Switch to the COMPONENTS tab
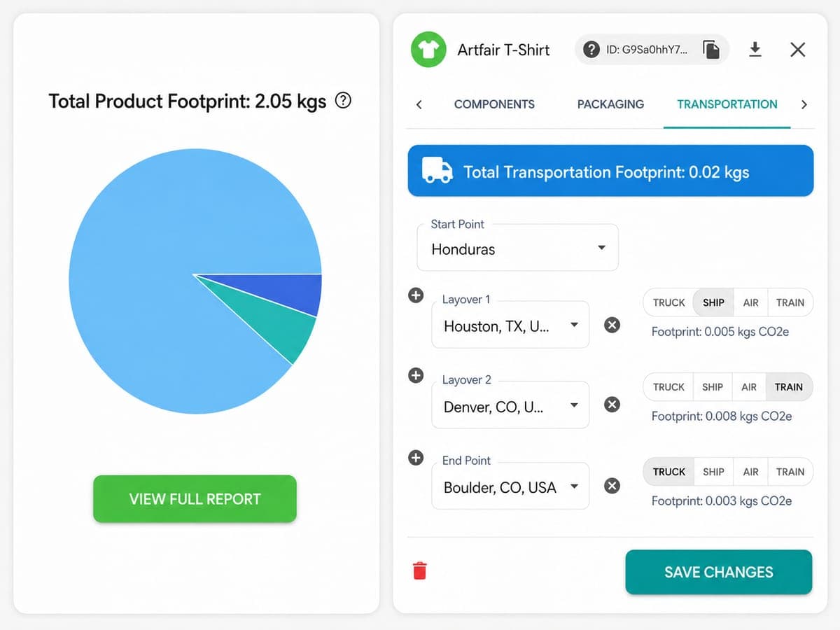840x630 pixels. (x=494, y=104)
